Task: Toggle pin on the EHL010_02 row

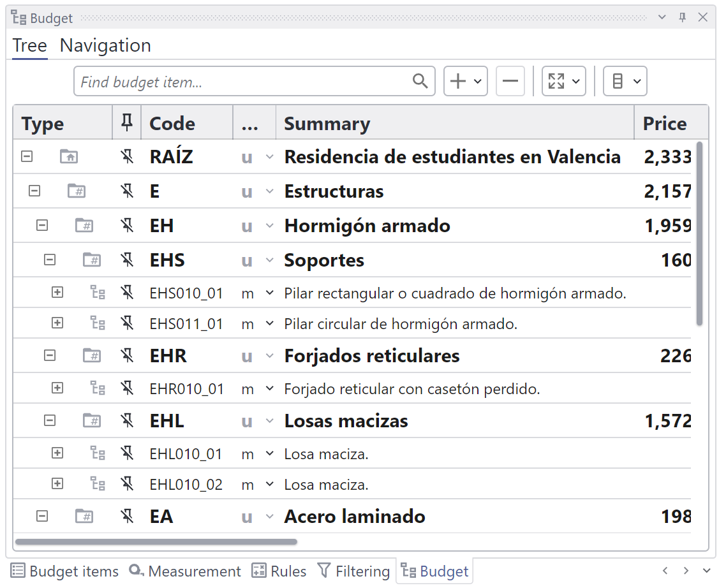Action: 126,485
